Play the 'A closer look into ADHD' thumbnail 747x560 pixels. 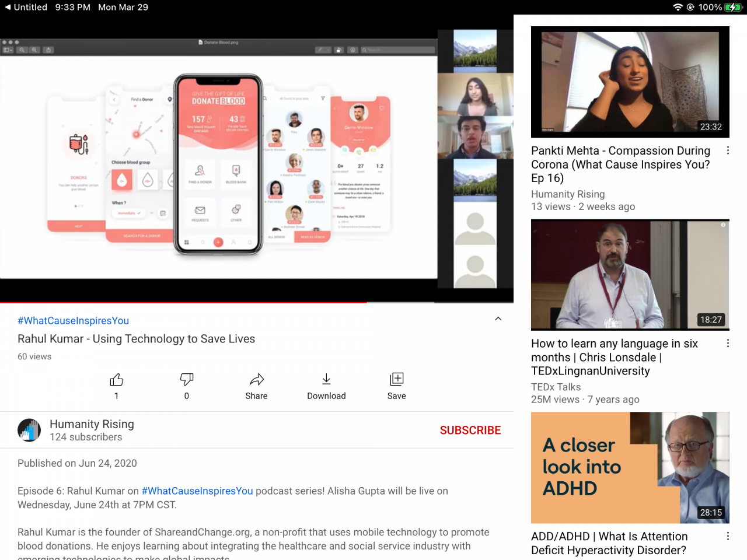tap(630, 468)
